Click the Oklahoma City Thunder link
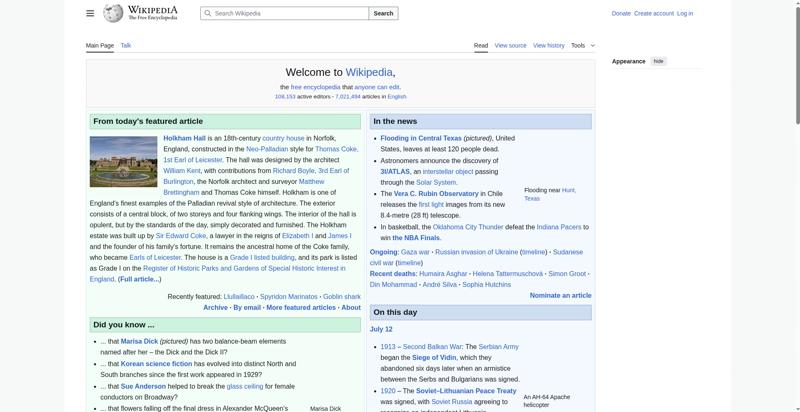Image resolution: width=800 pixels, height=412 pixels. click(468, 227)
